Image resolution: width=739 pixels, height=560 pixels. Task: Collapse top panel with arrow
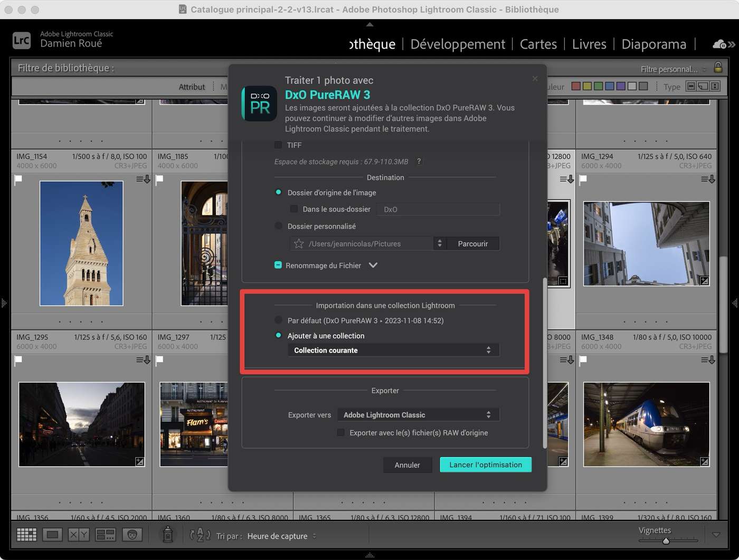point(369,24)
